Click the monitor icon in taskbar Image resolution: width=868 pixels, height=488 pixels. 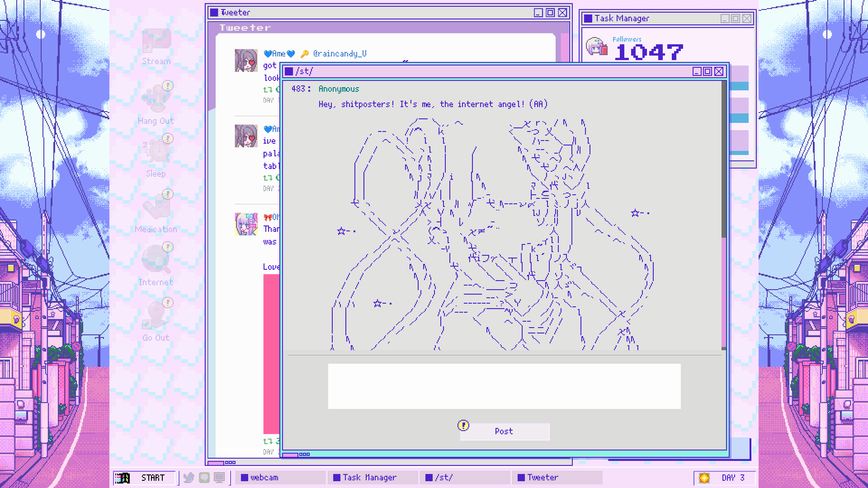point(219,478)
